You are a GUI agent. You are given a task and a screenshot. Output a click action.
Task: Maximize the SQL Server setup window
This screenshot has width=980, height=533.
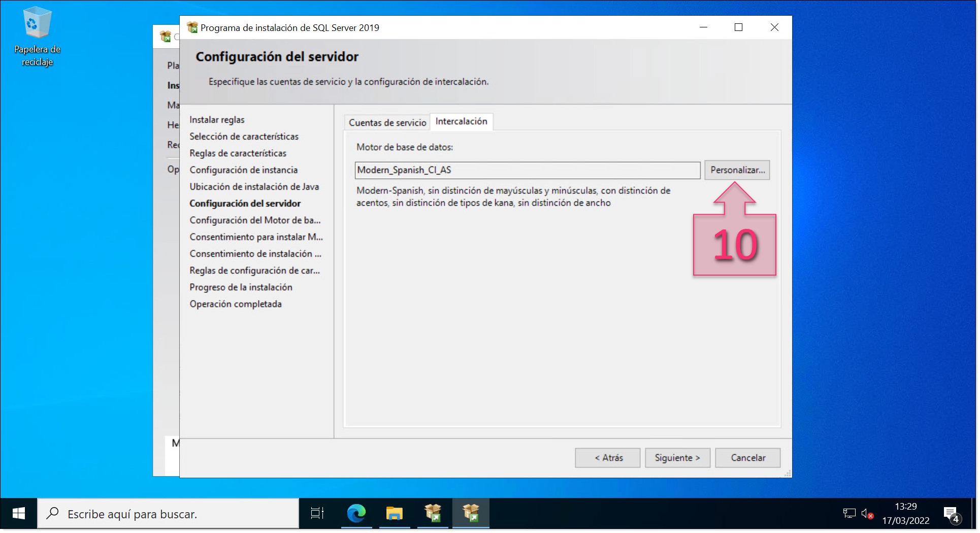click(x=738, y=27)
